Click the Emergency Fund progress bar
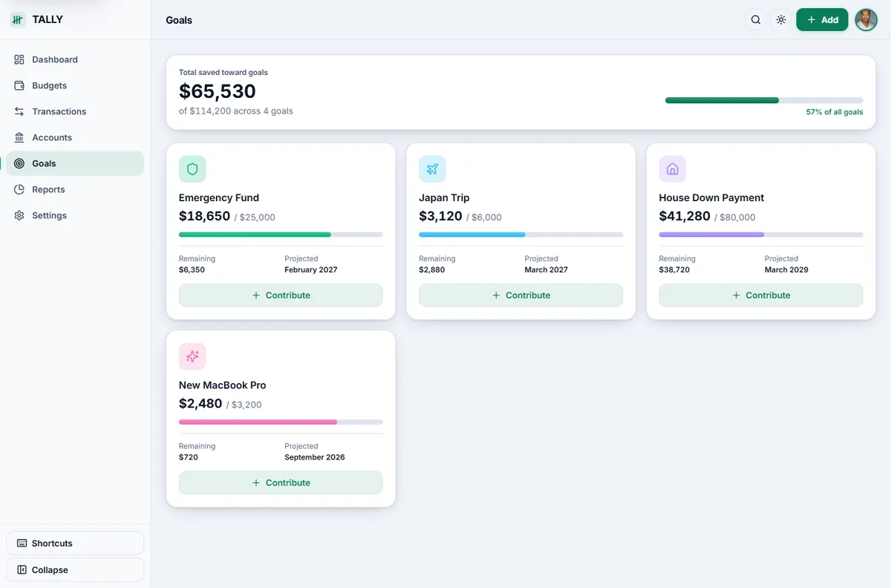 281,235
